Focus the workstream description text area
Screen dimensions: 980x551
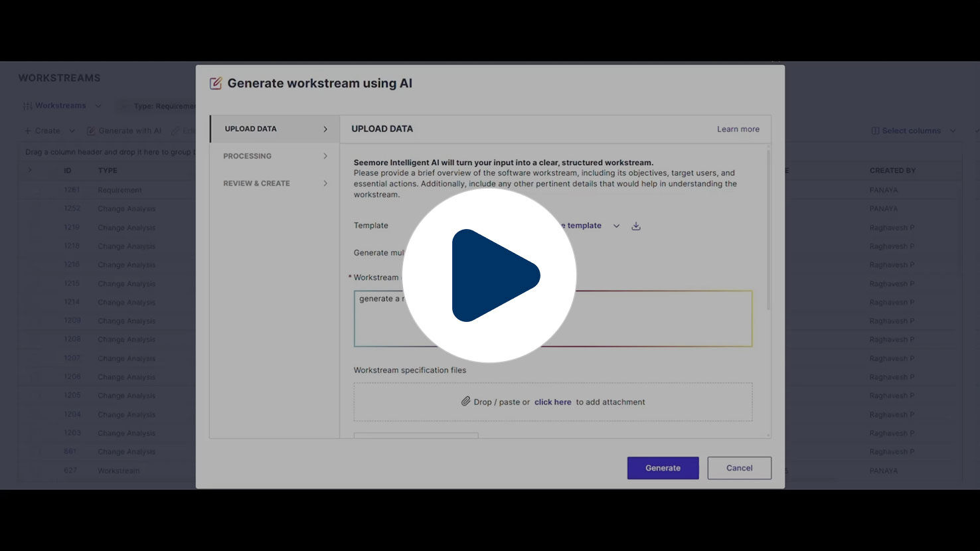(x=553, y=319)
